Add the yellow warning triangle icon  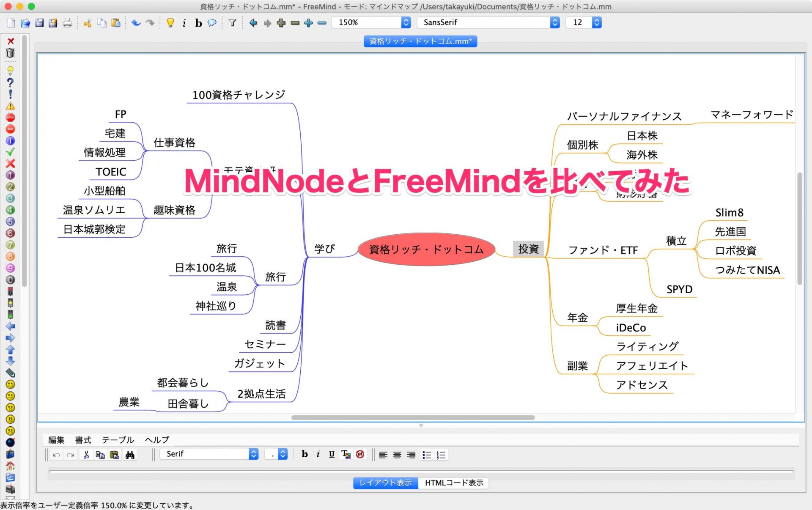pyautogui.click(x=11, y=106)
